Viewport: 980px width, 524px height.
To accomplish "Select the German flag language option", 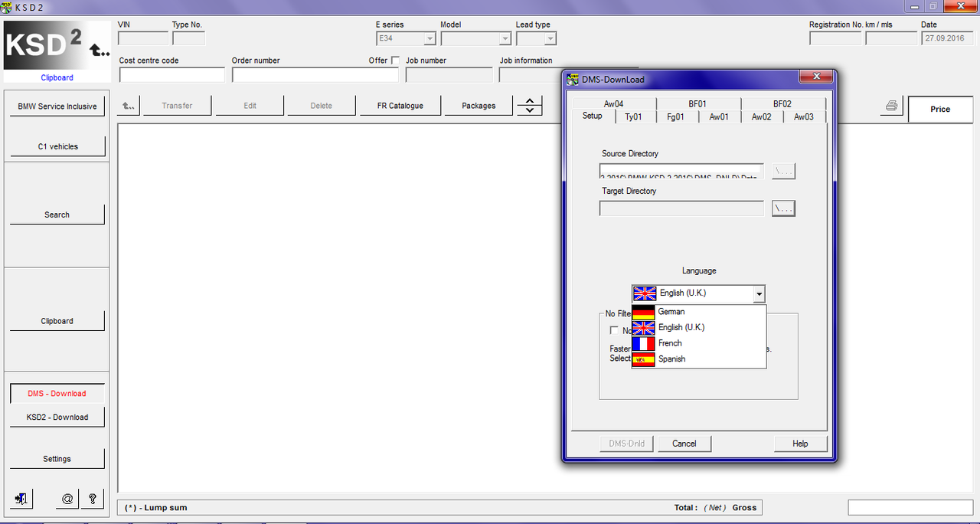I will click(x=698, y=312).
